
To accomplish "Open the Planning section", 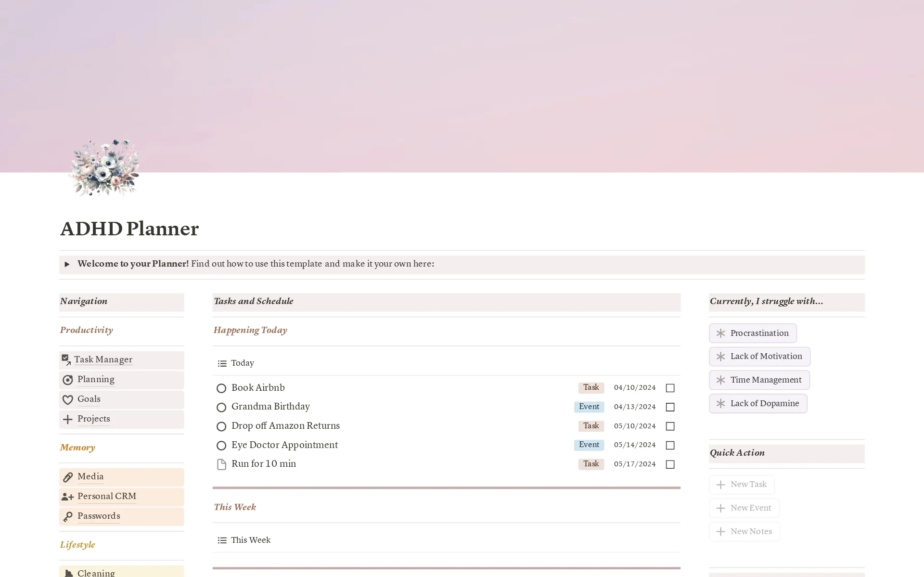I will (96, 379).
